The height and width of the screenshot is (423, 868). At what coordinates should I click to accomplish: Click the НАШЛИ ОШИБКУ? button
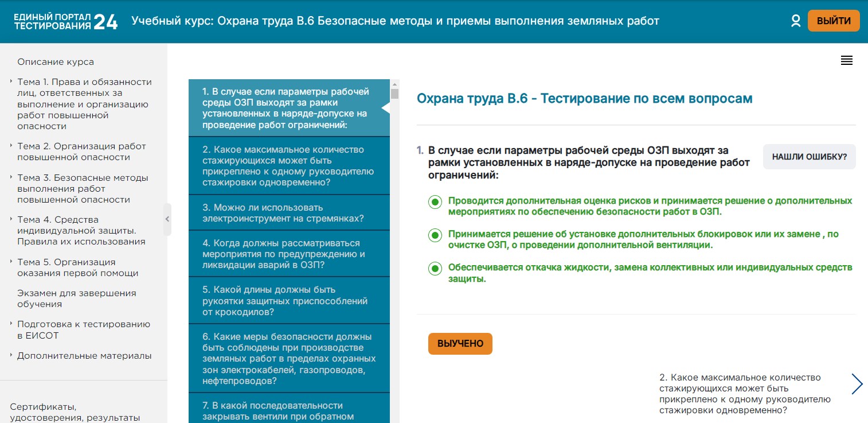point(808,157)
